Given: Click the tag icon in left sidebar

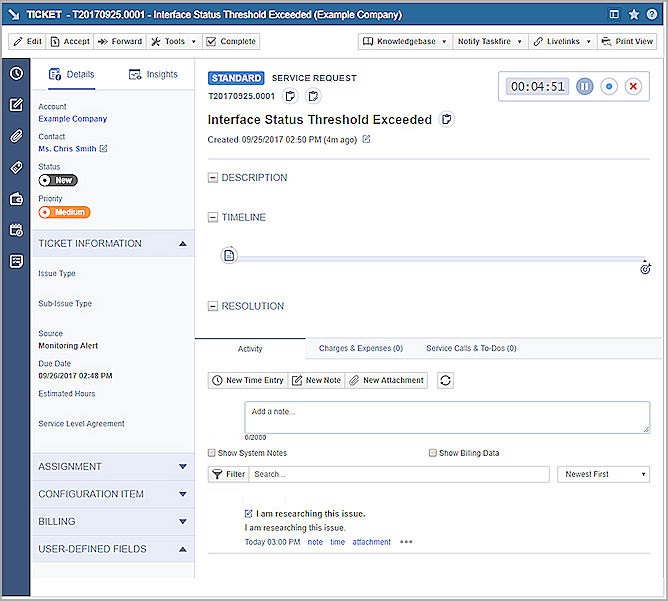Looking at the screenshot, I should click(16, 167).
